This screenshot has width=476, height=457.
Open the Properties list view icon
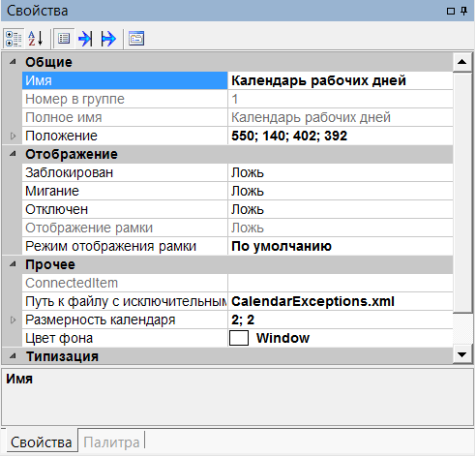point(64,39)
